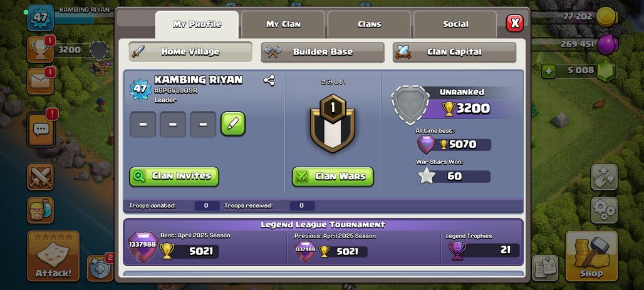Open the trophy ranking icon in left sidebar

point(40,49)
